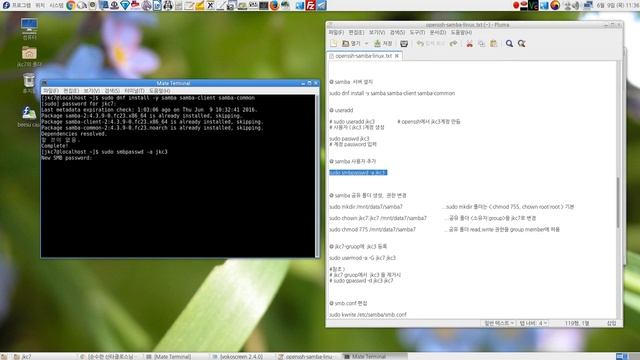Undo the last edit in Pluma
The image size is (640, 360).
[x=430, y=44]
